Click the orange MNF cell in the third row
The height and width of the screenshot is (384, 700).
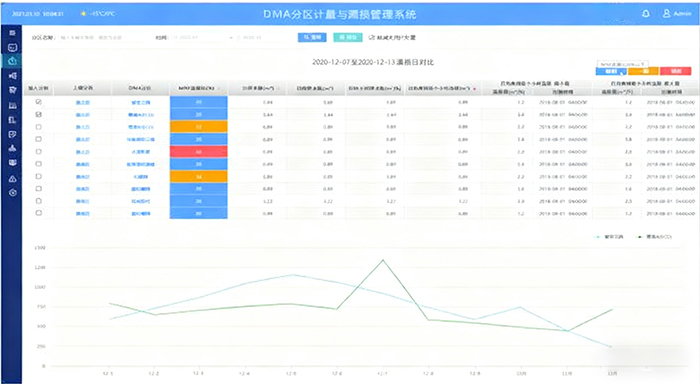(x=199, y=127)
